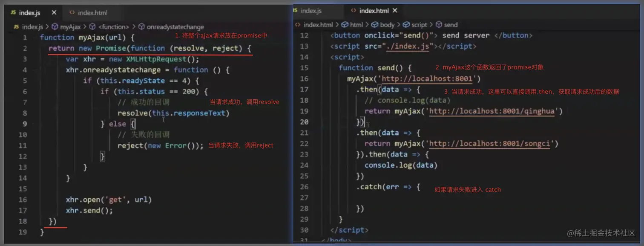Click 'if (this.status == 200) {'
This screenshot has height=246, width=644.
pos(154,92)
